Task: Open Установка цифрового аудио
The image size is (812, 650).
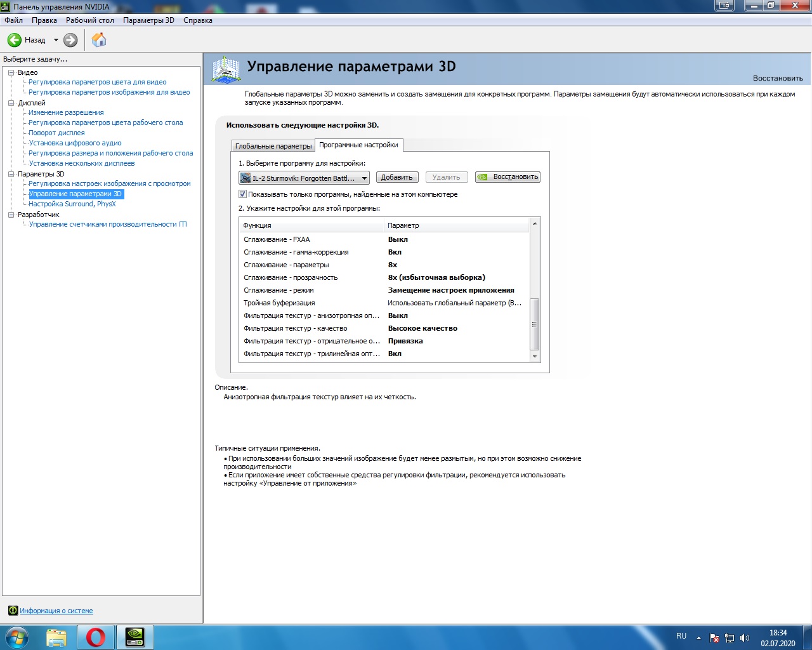Action: click(x=75, y=143)
